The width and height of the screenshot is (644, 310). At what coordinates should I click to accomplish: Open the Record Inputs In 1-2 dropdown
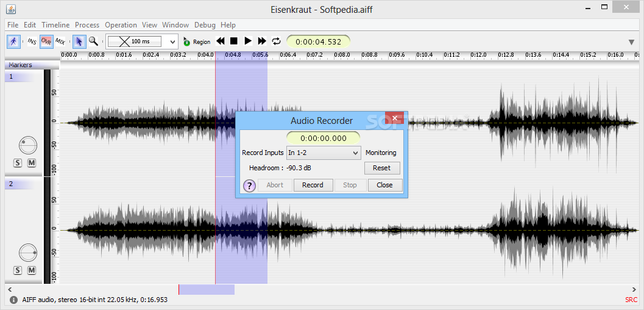(x=324, y=153)
